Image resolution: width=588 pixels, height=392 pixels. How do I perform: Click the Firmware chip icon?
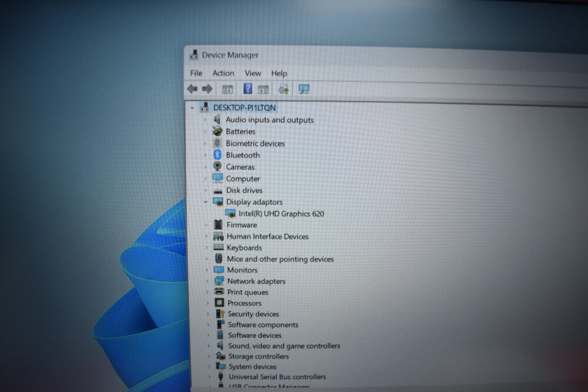pos(218,225)
